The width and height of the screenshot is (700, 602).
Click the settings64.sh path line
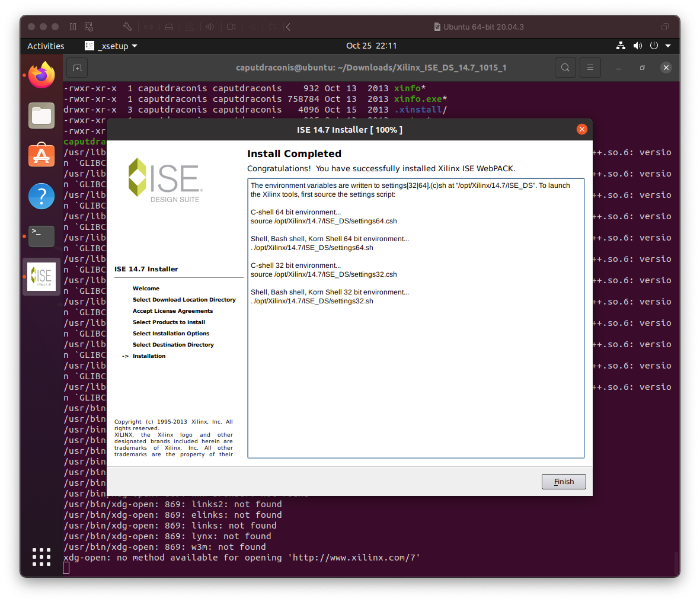point(312,248)
